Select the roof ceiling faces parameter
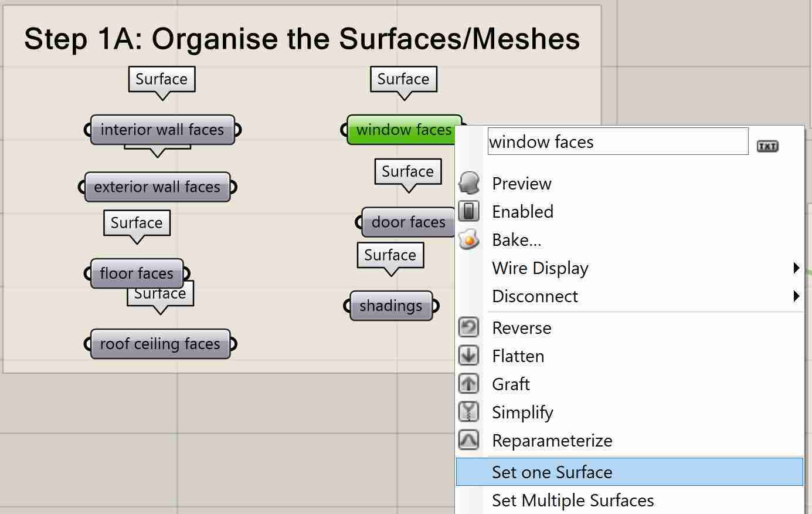812x514 pixels. coord(160,344)
